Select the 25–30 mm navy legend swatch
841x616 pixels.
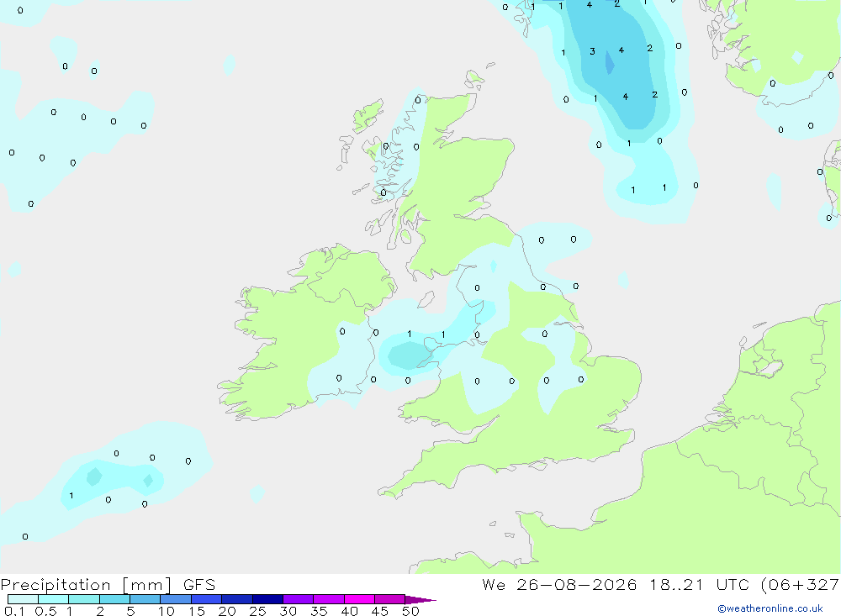click(267, 599)
